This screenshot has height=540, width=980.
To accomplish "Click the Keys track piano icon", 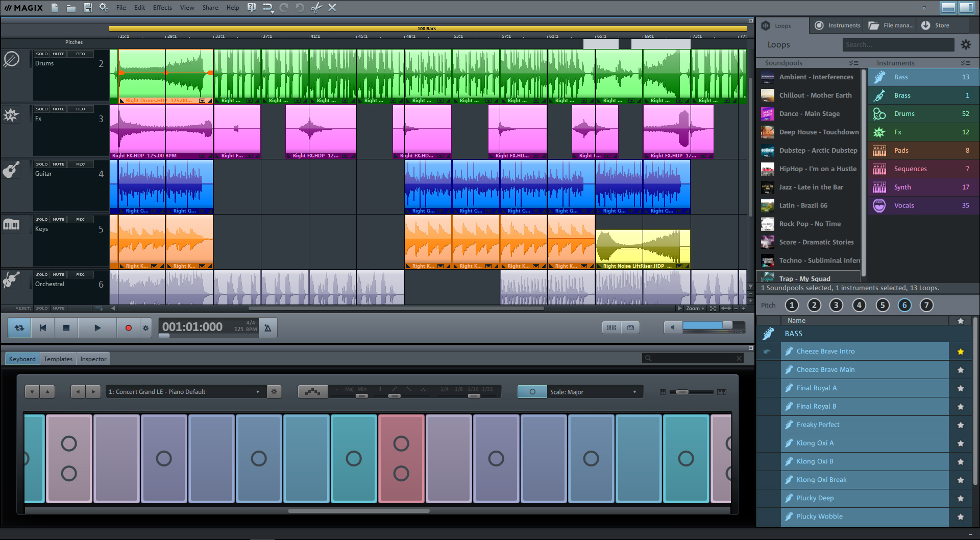I will [11, 225].
